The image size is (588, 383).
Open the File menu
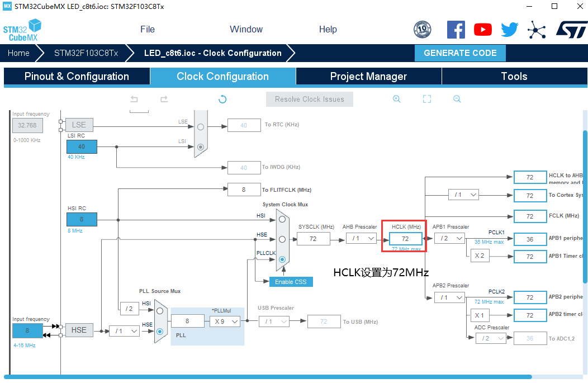click(148, 30)
